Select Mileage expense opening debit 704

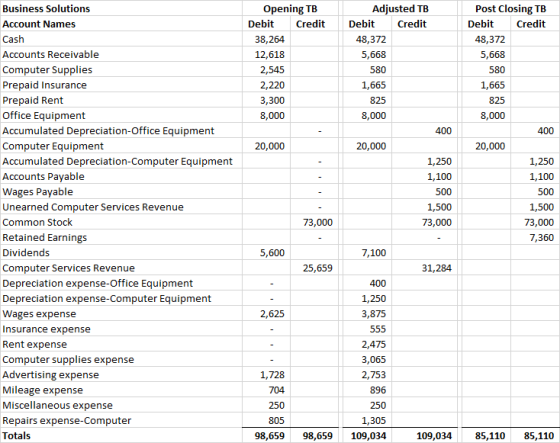coord(276,390)
